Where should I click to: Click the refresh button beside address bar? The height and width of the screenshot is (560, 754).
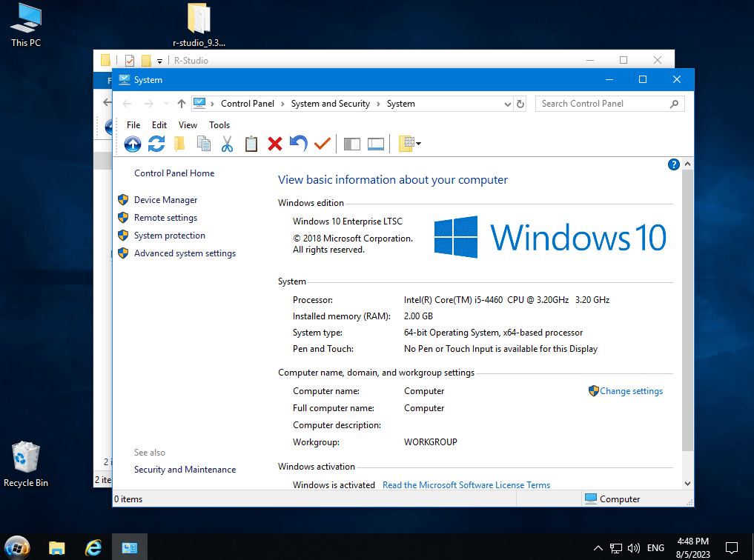click(x=520, y=104)
